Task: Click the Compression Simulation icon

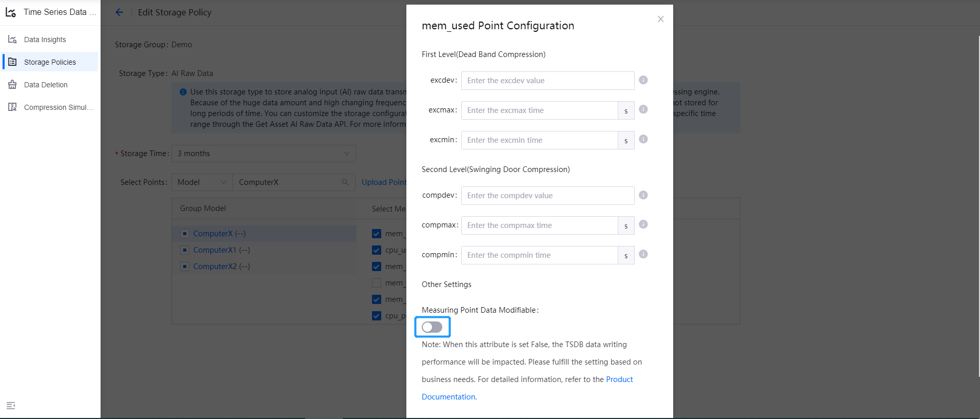Action: (12, 107)
